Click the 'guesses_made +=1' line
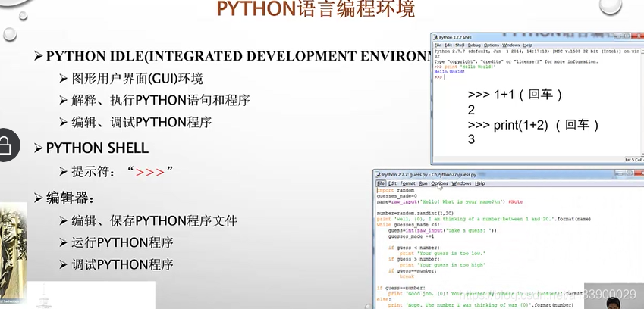This screenshot has height=309, width=644. pos(411,236)
